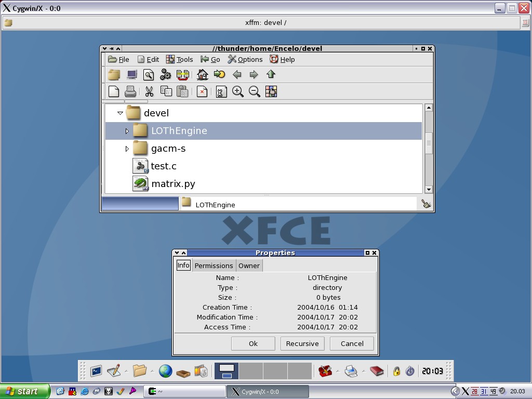Image resolution: width=532 pixels, height=399 pixels.
Task: Click the broom icon in status bar
Action: (x=426, y=204)
